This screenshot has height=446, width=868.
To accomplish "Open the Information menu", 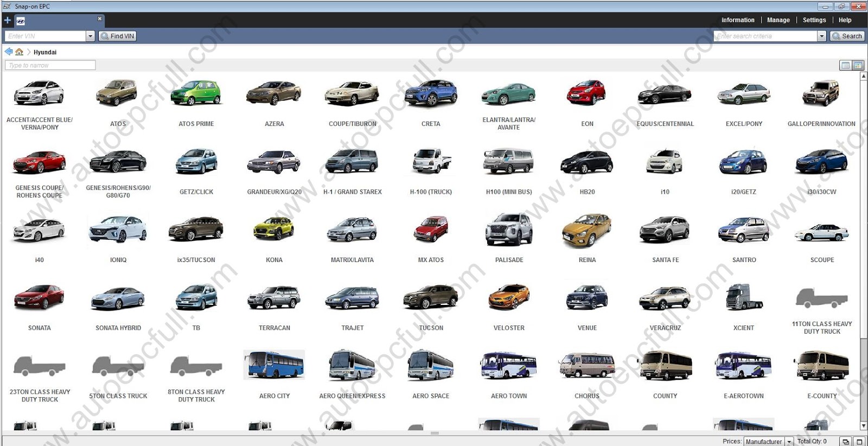I will (738, 20).
